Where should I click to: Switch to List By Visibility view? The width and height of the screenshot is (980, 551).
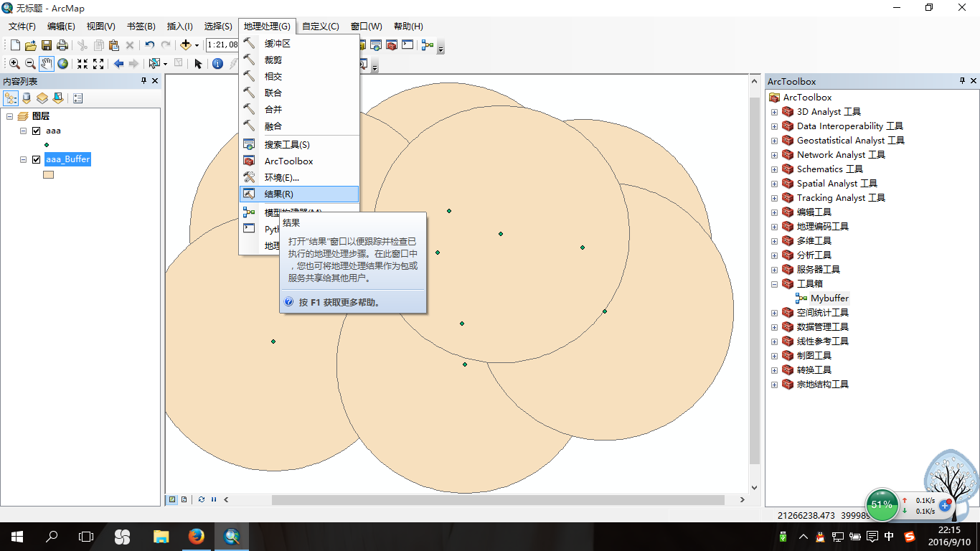(x=42, y=98)
